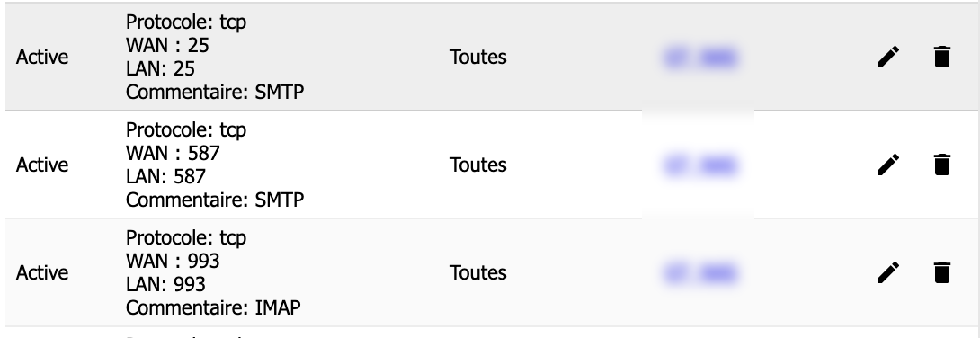The image size is (980, 338).
Task: Select Toutes in the port 587 row
Action: [478, 165]
